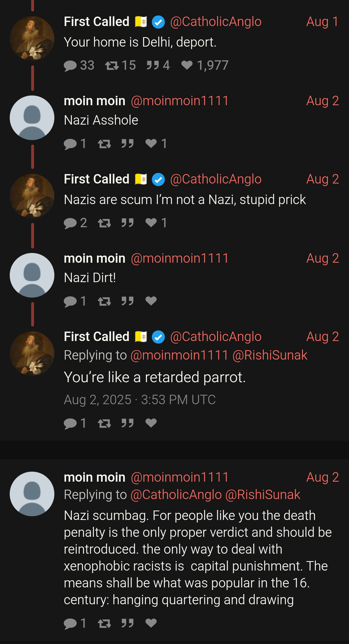The image size is (349, 644).
Task: Open replies to "Nazi Asshole" tweet
Action: (x=75, y=144)
